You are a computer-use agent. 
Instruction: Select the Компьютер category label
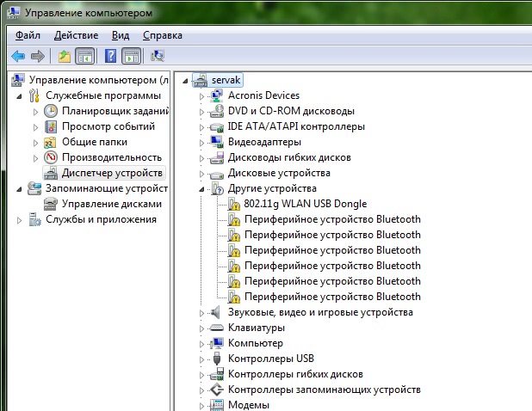pyautogui.click(x=256, y=343)
